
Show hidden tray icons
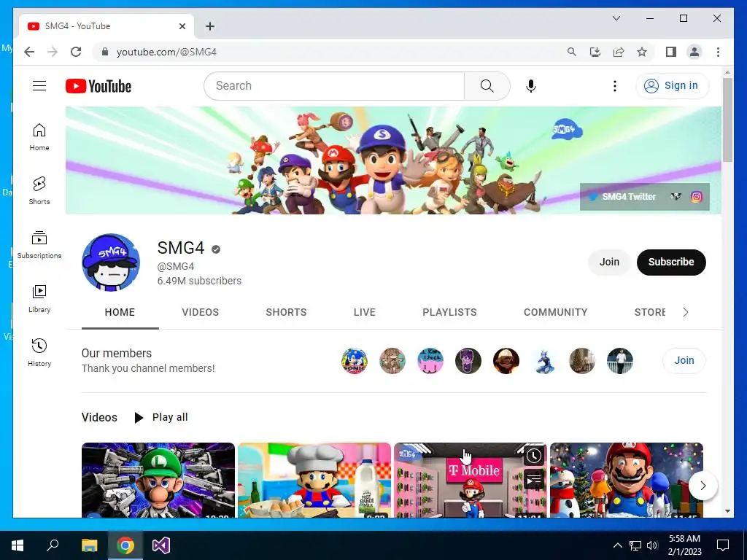617,545
